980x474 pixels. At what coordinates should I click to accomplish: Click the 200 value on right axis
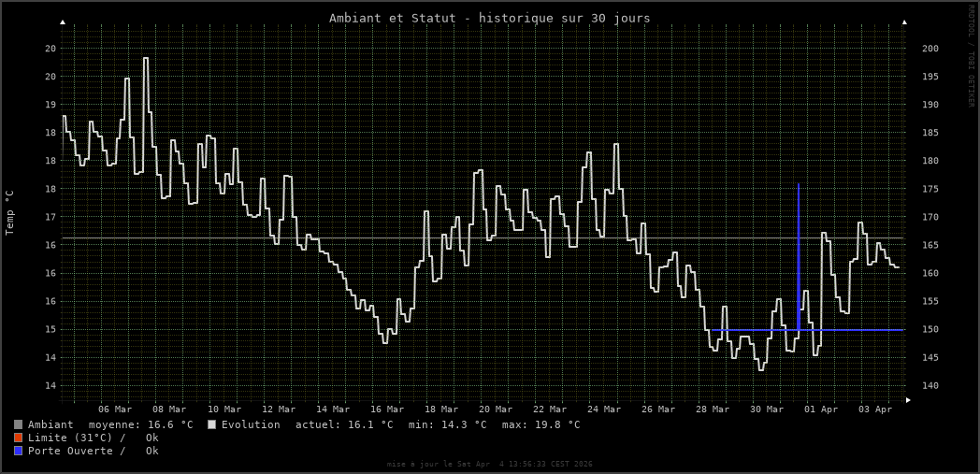[930, 49]
